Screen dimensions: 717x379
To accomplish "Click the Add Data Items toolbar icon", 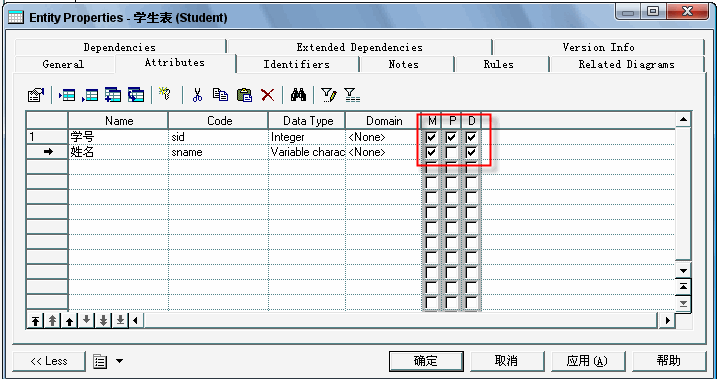I will 113,95.
